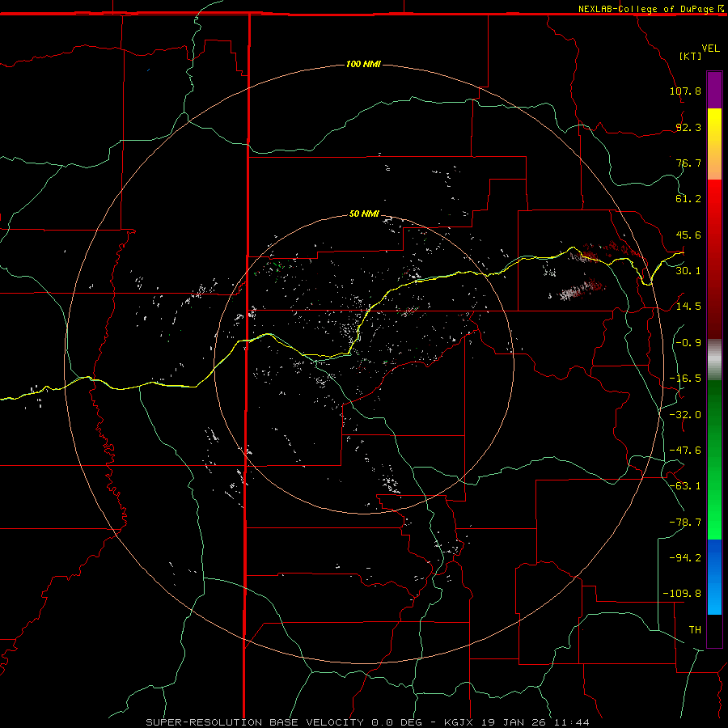Select the blue segment of the color bar
Viewport: 728px width, 728px height.
coord(714,577)
